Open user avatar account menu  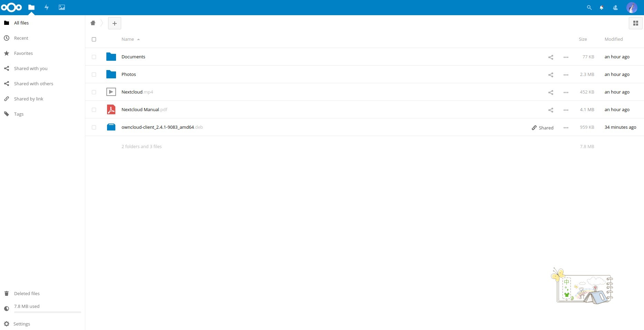coord(632,8)
